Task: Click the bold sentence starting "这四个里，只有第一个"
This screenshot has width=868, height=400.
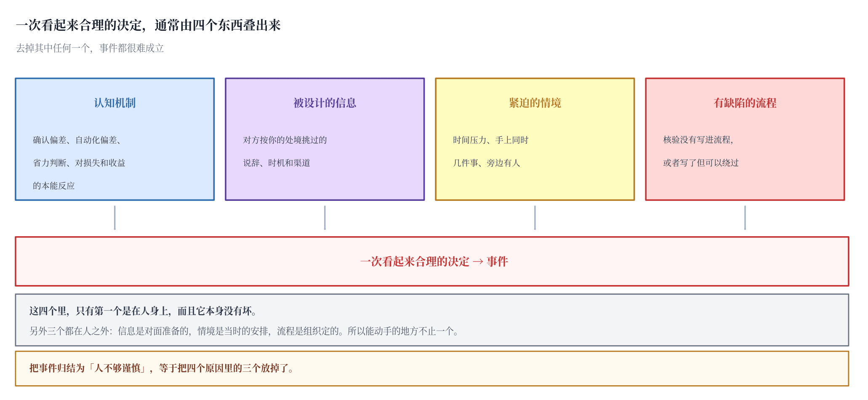Action: [x=143, y=311]
